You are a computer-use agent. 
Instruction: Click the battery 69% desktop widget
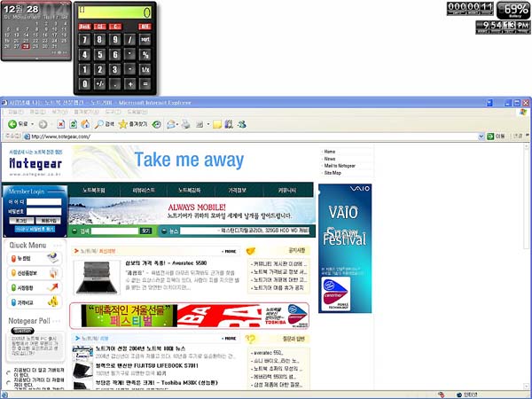513,10
